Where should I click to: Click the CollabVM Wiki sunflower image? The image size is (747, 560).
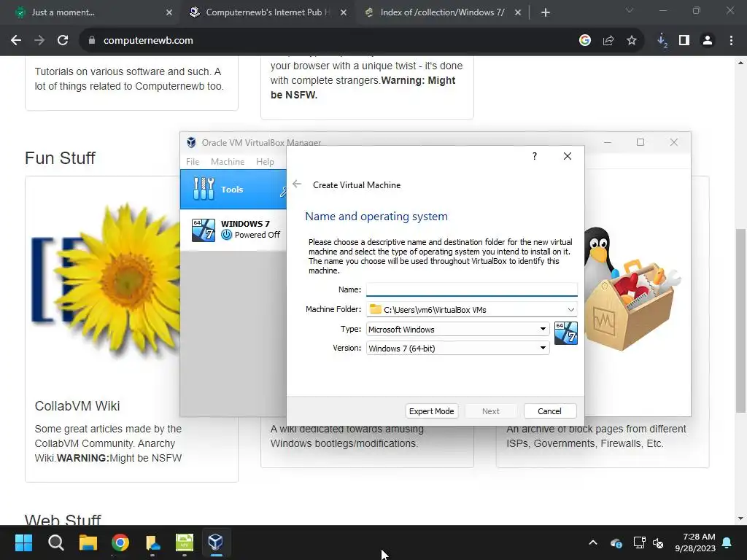click(105, 281)
